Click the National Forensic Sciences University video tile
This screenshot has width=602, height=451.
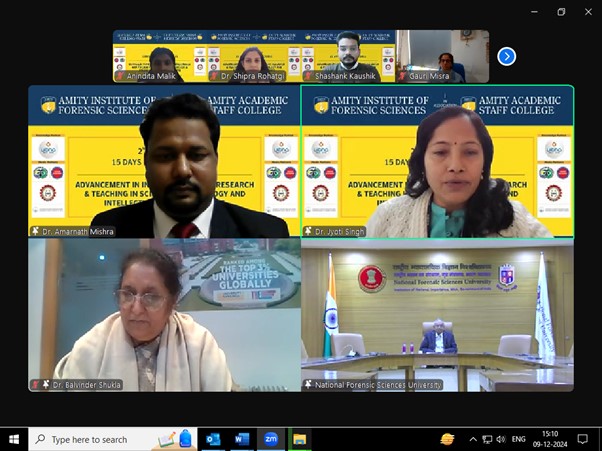pos(437,315)
